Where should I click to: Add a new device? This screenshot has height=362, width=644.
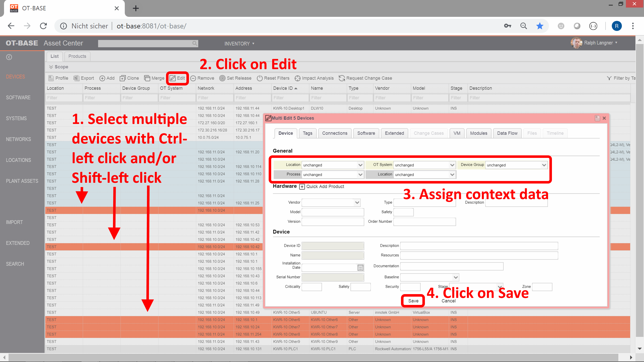click(x=107, y=78)
